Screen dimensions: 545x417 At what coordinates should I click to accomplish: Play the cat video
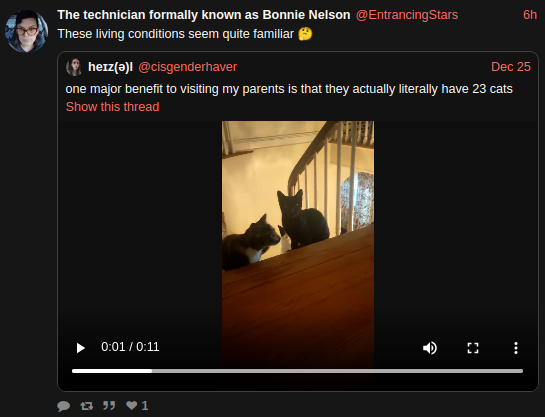click(80, 348)
